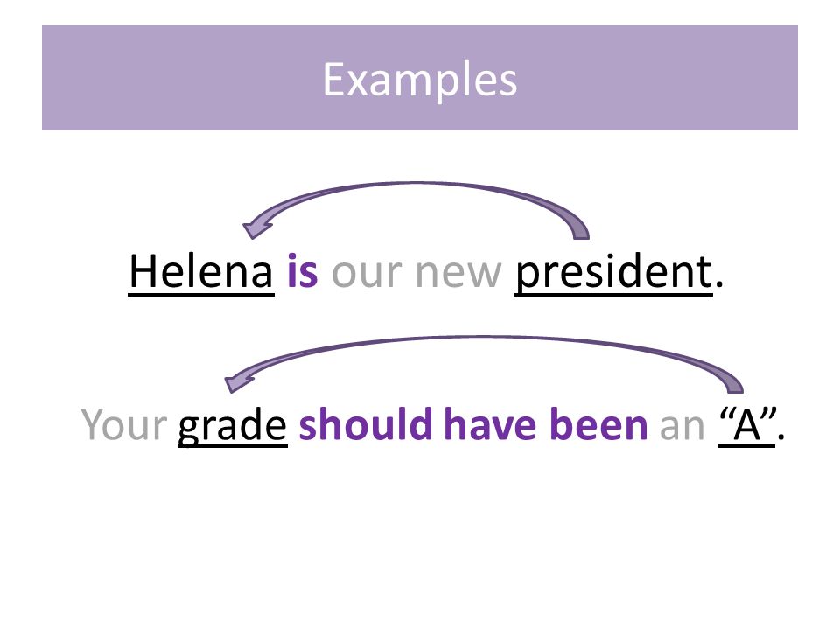Click the underlined word grade
This screenshot has width=840, height=630.
tap(233, 427)
